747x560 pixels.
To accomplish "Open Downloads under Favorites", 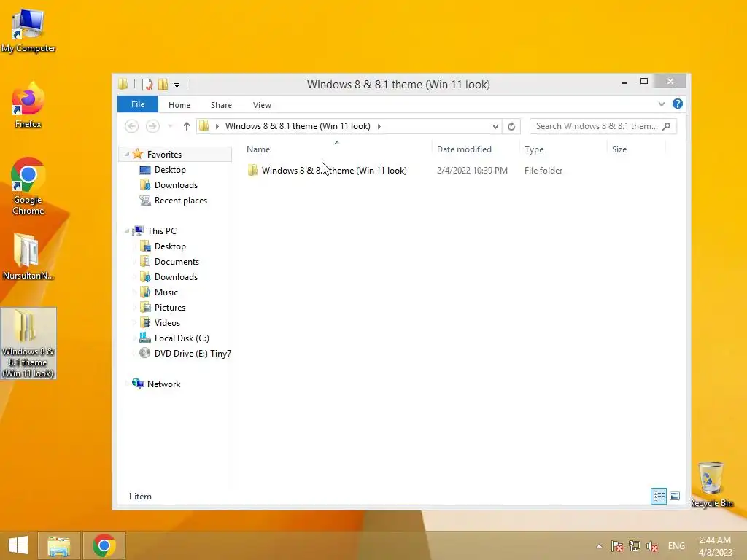I will click(x=176, y=184).
